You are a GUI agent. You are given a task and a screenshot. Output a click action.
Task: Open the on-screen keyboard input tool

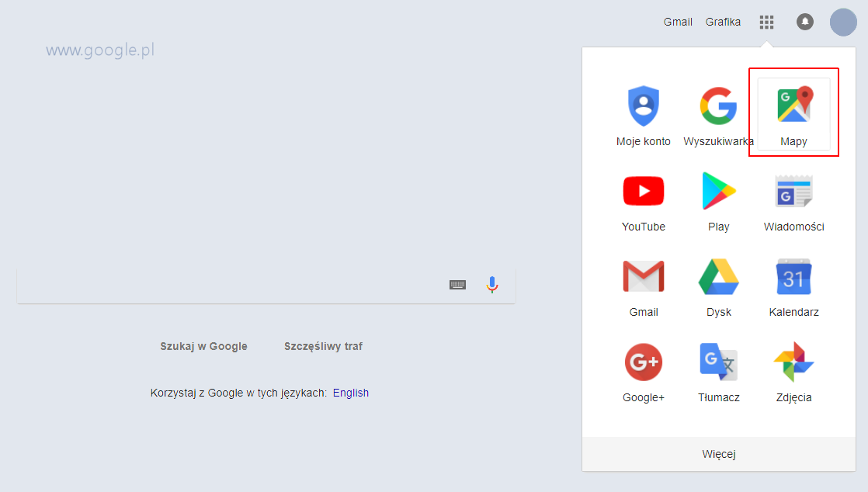click(457, 285)
